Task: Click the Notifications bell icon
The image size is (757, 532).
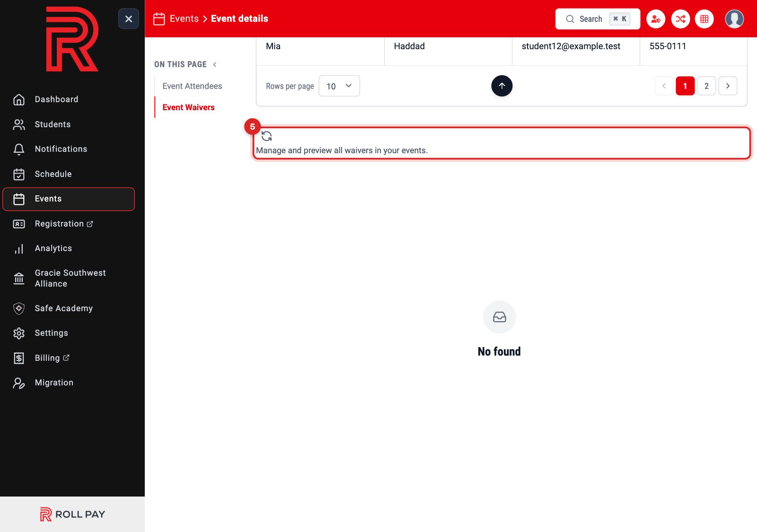Action: pyautogui.click(x=19, y=149)
